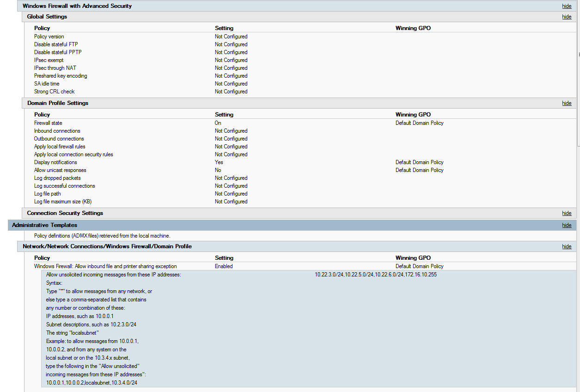Expand the Connection Security Settings header bar

pyautogui.click(x=65, y=213)
